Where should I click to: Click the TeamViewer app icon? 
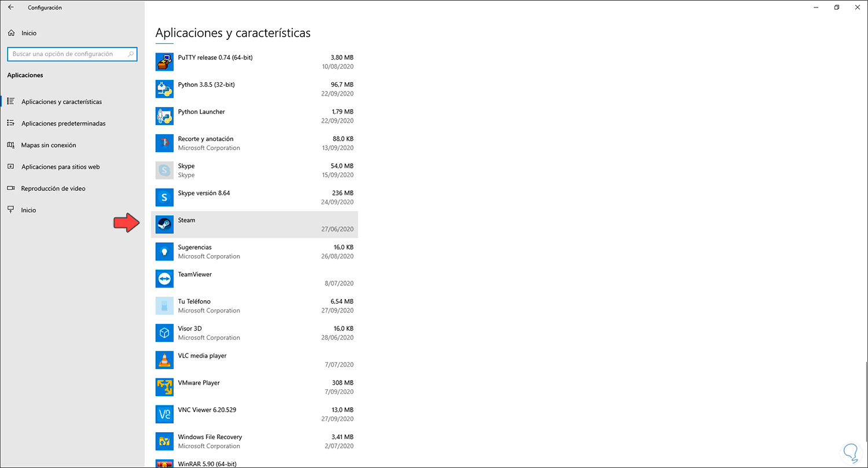tap(164, 279)
